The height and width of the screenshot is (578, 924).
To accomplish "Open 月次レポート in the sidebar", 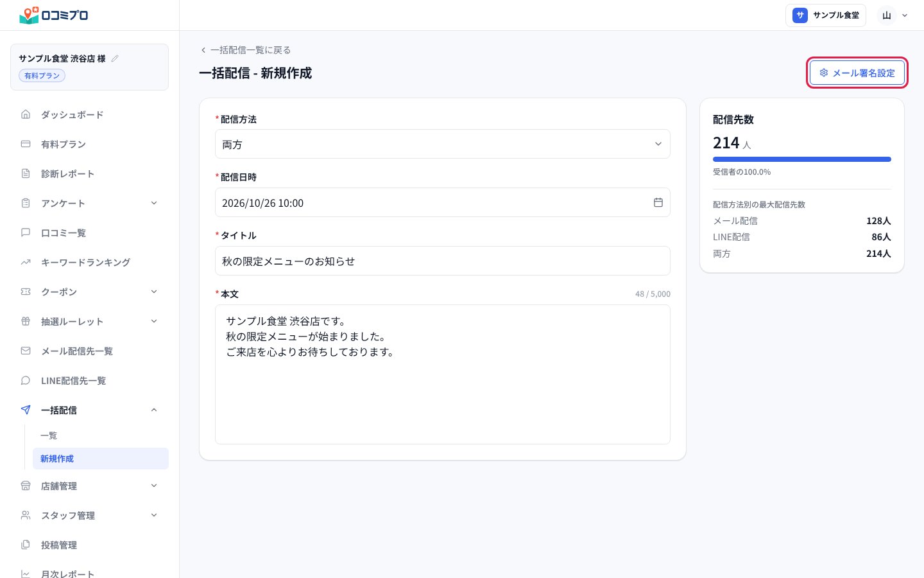I will 90,574.
